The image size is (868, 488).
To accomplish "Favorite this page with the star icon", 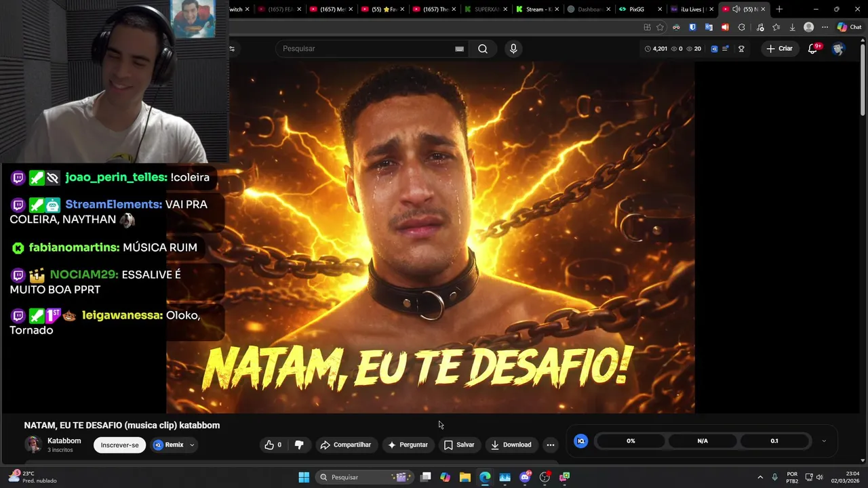I will pyautogui.click(x=660, y=27).
